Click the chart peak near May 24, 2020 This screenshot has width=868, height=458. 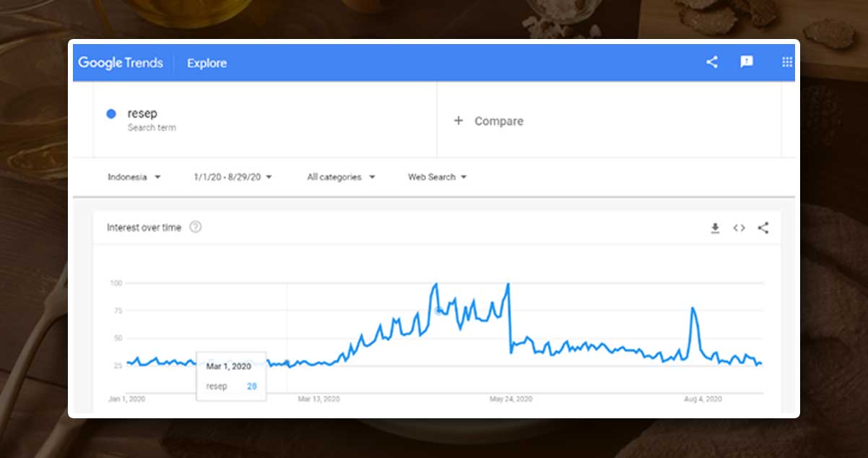pyautogui.click(x=508, y=284)
